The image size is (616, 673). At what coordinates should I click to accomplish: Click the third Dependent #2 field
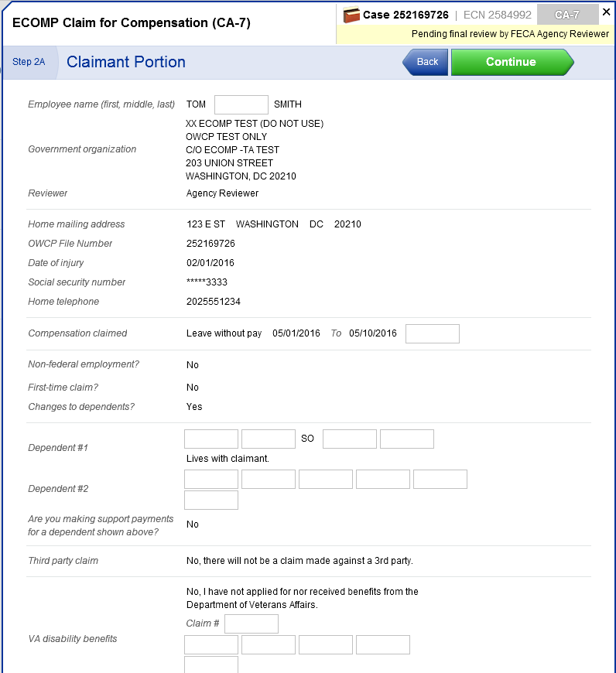pyautogui.click(x=326, y=479)
